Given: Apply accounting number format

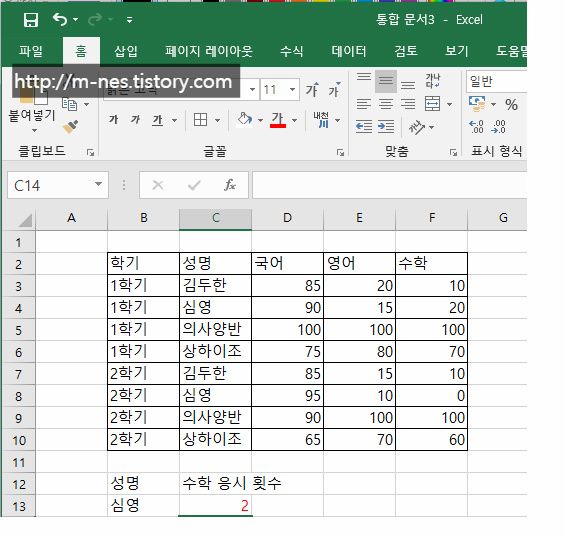Looking at the screenshot, I should pyautogui.click(x=478, y=104).
